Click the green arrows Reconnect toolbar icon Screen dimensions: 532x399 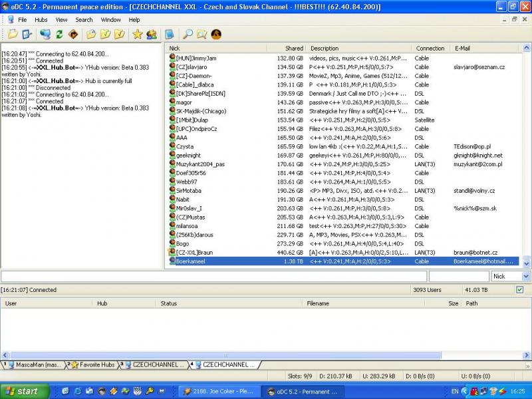59,34
